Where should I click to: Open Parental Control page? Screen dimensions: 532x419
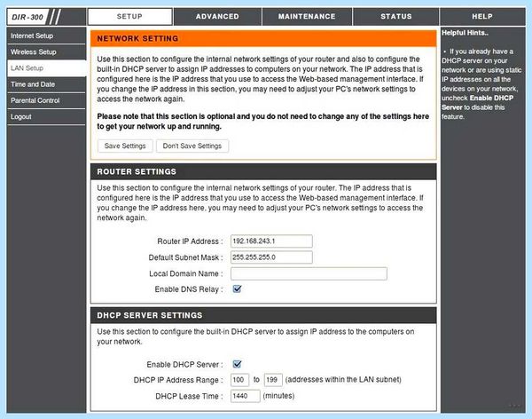coord(46,100)
